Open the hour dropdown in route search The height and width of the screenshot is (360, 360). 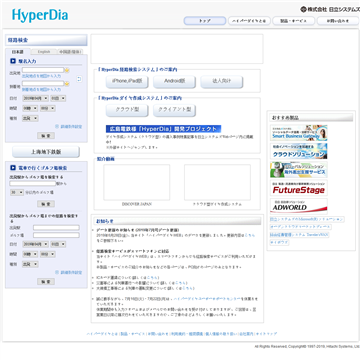pyautogui.click(x=30, y=108)
